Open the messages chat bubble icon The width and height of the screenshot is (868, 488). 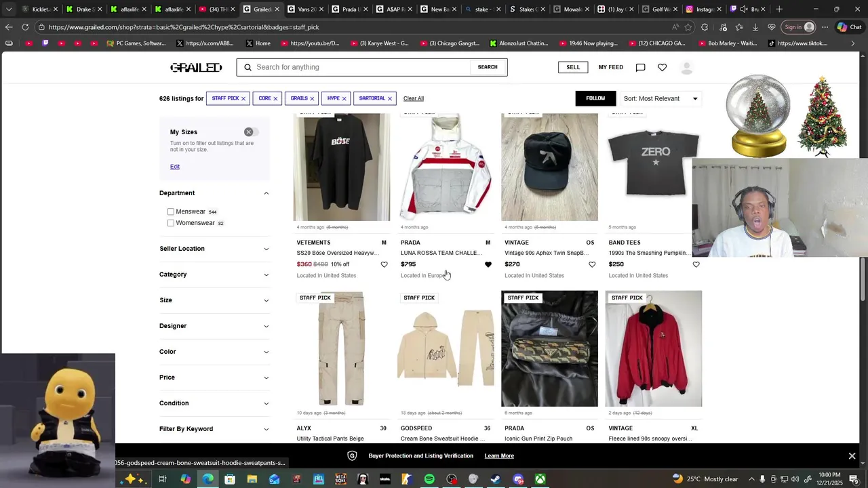(640, 67)
